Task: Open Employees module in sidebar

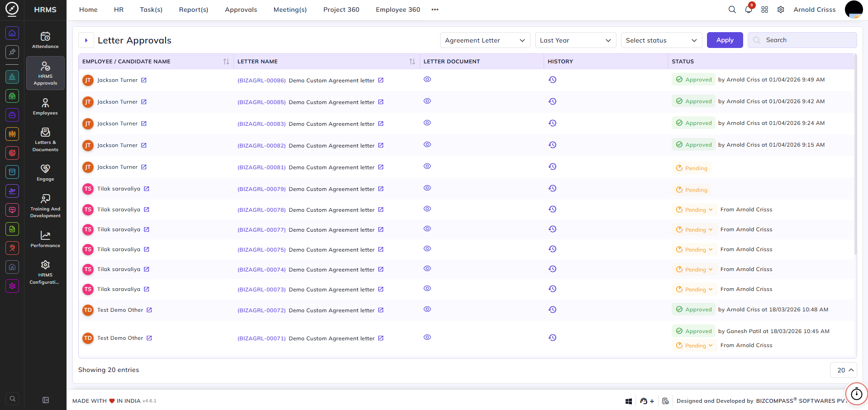Action: pos(45,107)
